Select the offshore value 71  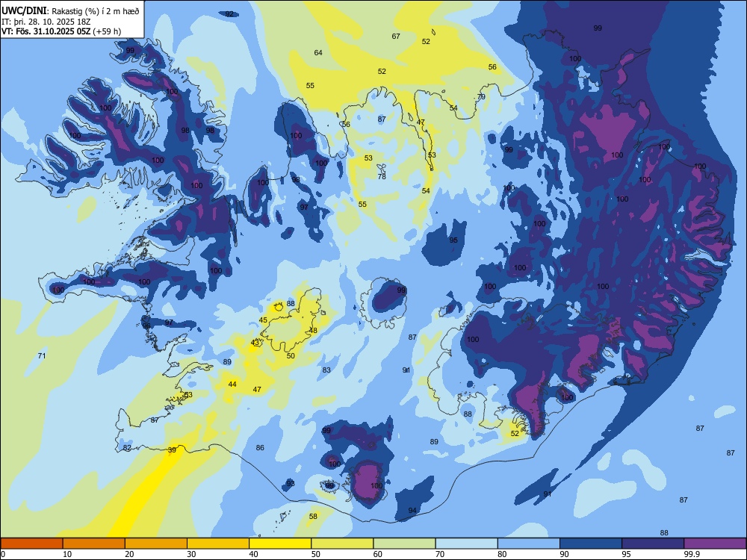pyautogui.click(x=42, y=355)
